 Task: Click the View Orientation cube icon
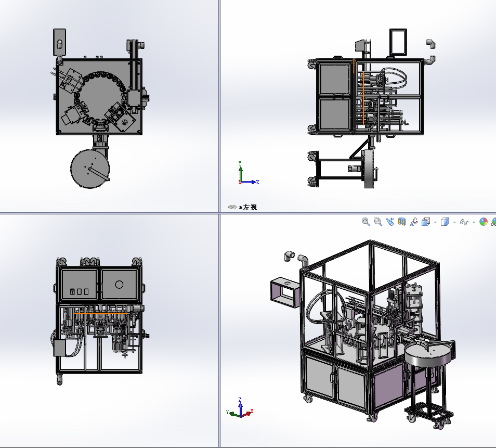click(x=426, y=222)
